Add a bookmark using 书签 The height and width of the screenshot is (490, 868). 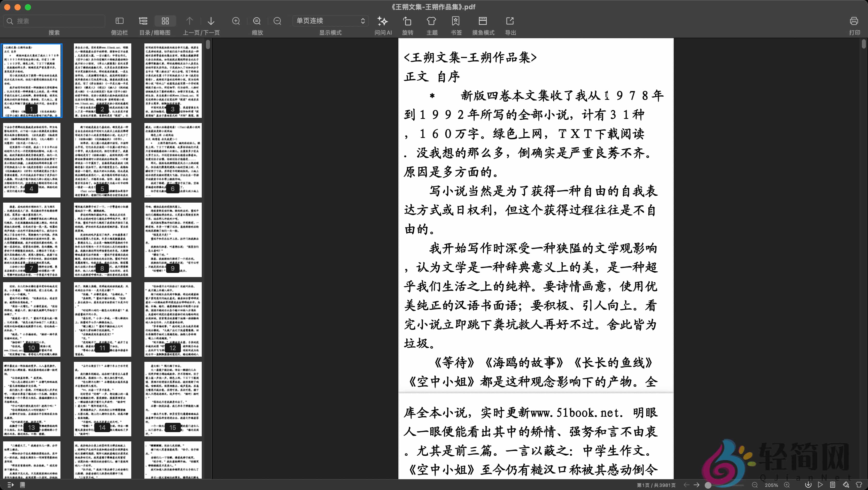(x=455, y=21)
